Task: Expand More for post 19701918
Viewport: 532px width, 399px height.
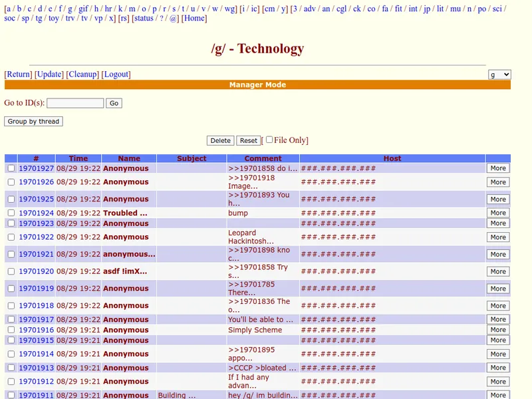Action: [x=497, y=306]
